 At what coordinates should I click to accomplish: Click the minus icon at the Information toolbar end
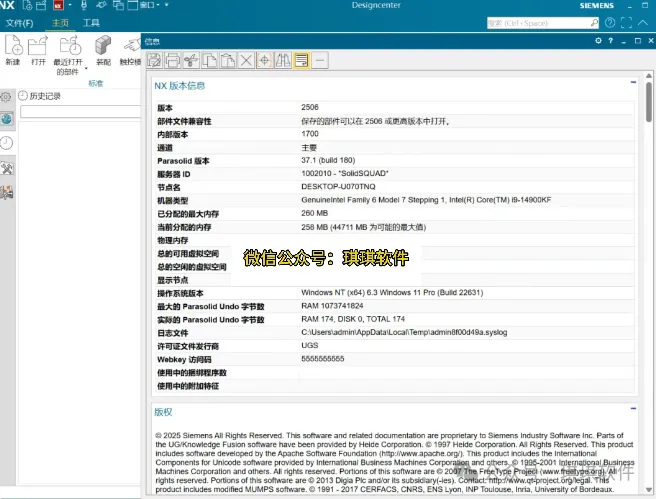[x=320, y=60]
